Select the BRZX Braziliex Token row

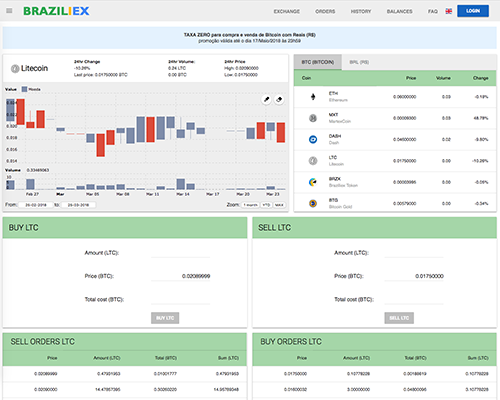tap(395, 182)
